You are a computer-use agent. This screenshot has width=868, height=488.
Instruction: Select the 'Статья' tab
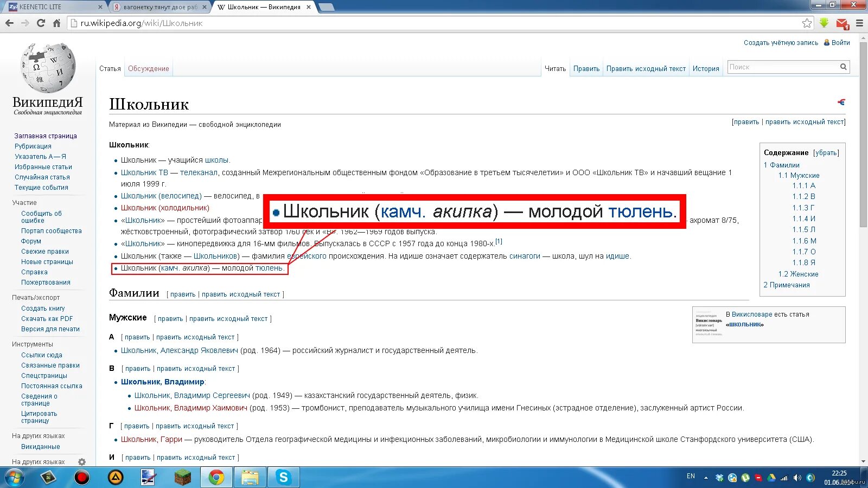[110, 69]
